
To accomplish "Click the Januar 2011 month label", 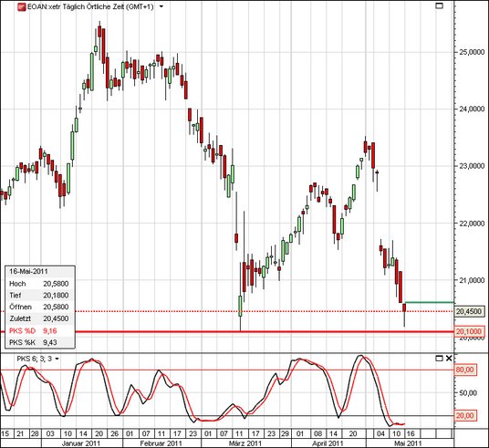I will pyautogui.click(x=81, y=443).
